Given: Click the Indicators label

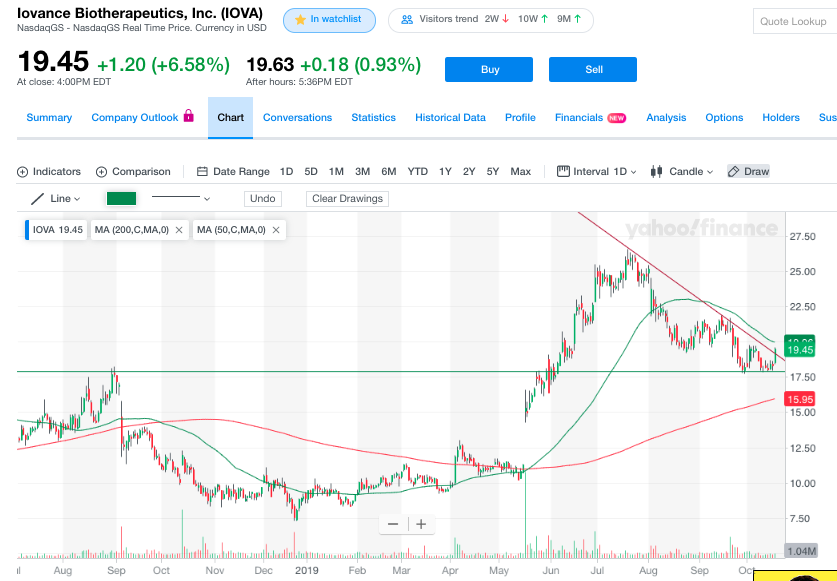Looking at the screenshot, I should 57,171.
